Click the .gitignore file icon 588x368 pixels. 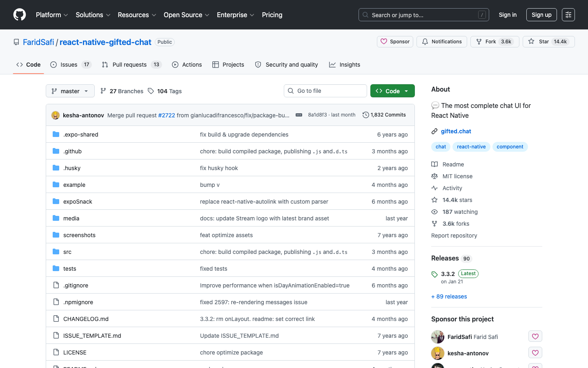(x=56, y=285)
